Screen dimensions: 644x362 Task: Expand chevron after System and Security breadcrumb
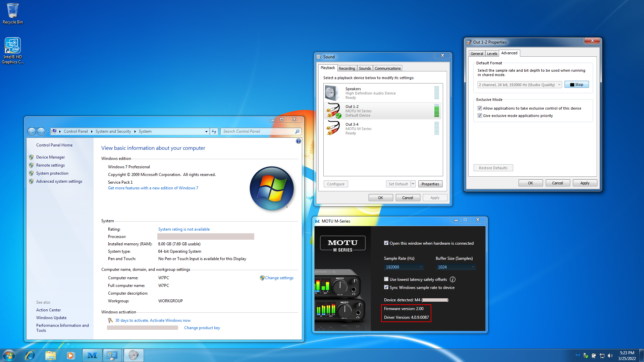tap(135, 131)
